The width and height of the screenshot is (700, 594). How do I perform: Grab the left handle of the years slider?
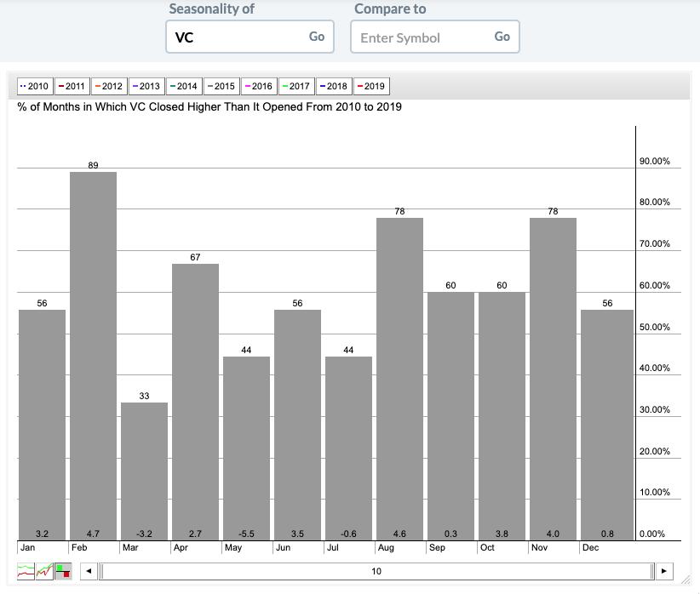(x=101, y=571)
